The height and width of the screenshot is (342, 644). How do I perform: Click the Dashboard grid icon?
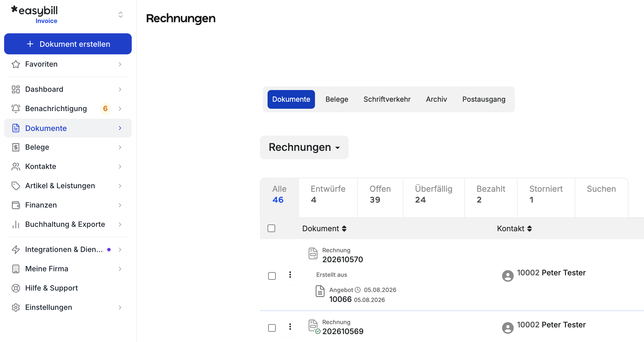point(16,89)
